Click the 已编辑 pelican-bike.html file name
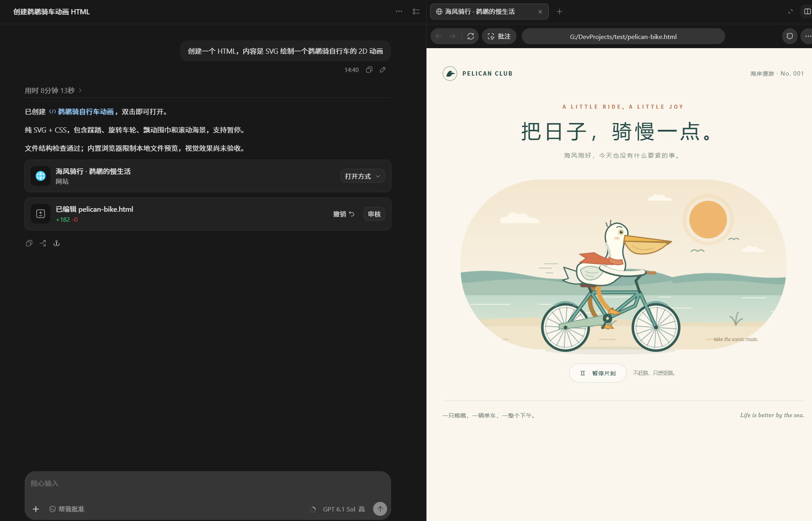 [94, 209]
